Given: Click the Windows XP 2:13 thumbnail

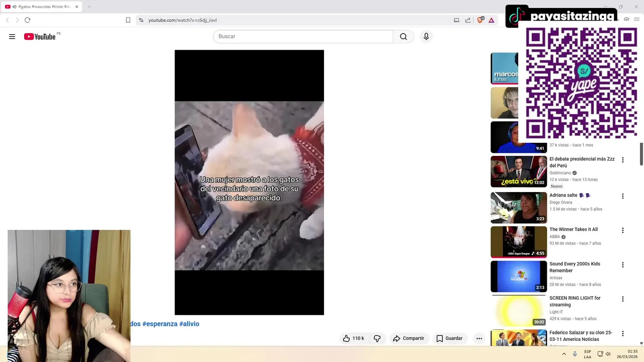Looking at the screenshot, I should (519, 276).
